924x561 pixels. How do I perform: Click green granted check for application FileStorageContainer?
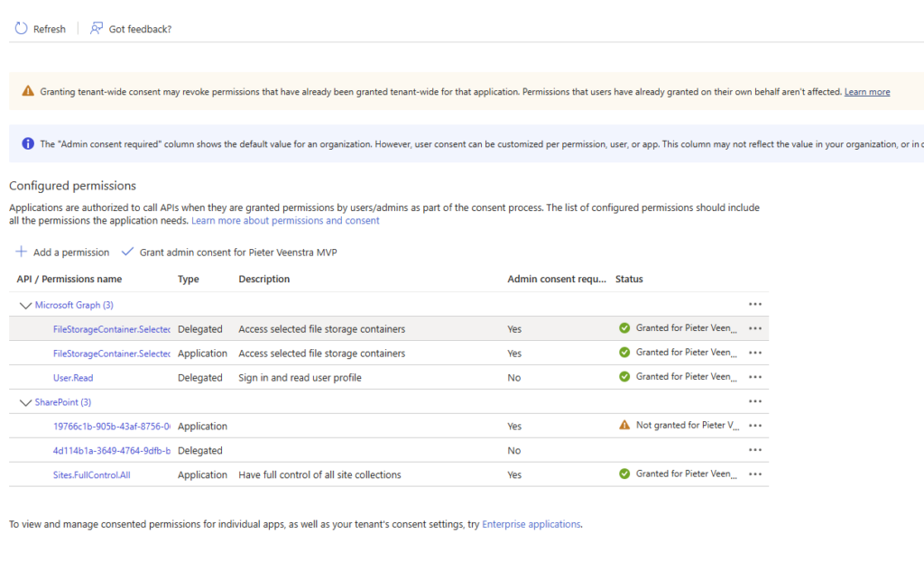pos(624,353)
